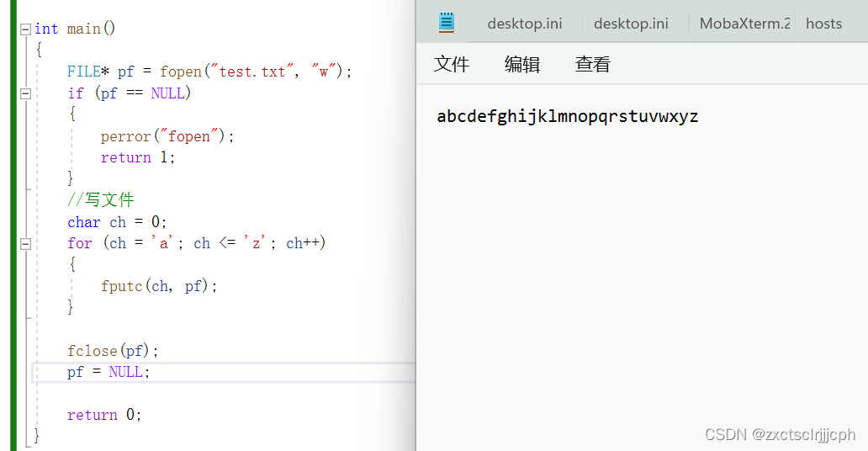The width and height of the screenshot is (868, 451).
Task: Click the abcdefghijklmnopqrstuvwxyz text in Notepad
Action: pyautogui.click(x=568, y=116)
